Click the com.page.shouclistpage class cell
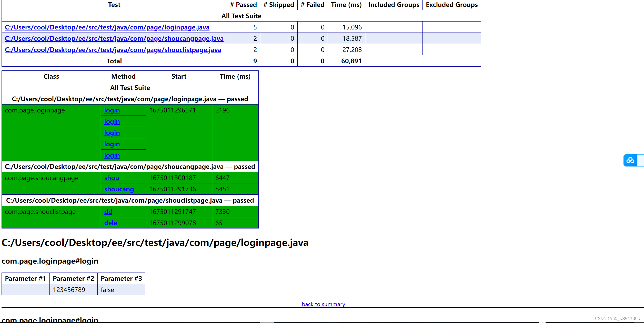Image resolution: width=644 pixels, height=323 pixels. (51, 217)
